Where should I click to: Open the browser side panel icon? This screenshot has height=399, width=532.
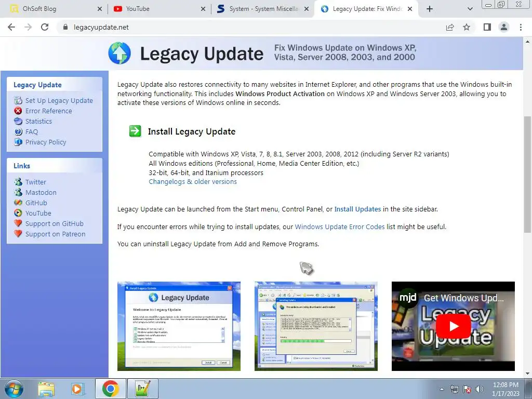[x=487, y=27]
